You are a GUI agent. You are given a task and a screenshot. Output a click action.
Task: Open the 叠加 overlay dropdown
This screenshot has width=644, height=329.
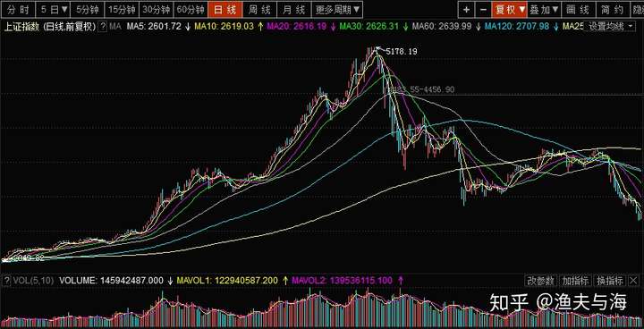[544, 9]
